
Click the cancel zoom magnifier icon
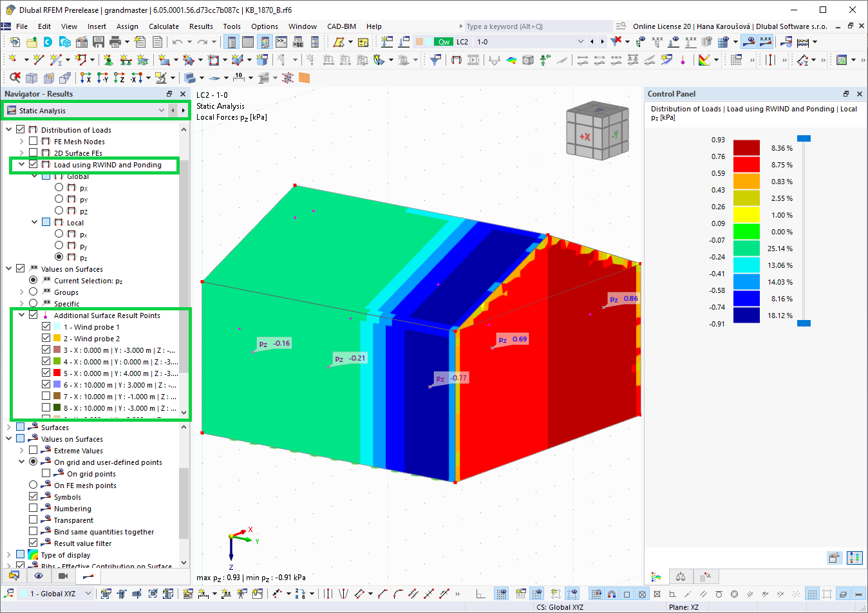click(x=14, y=78)
